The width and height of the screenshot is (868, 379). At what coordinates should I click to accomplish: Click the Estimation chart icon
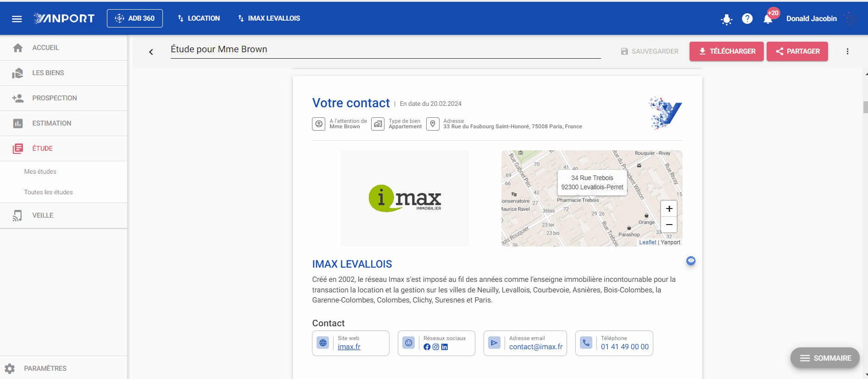coord(18,123)
